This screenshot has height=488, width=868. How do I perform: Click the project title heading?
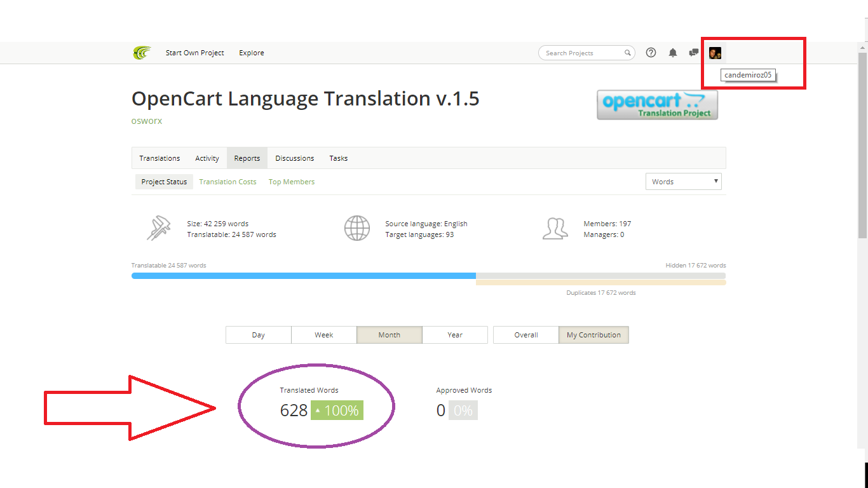pos(305,98)
